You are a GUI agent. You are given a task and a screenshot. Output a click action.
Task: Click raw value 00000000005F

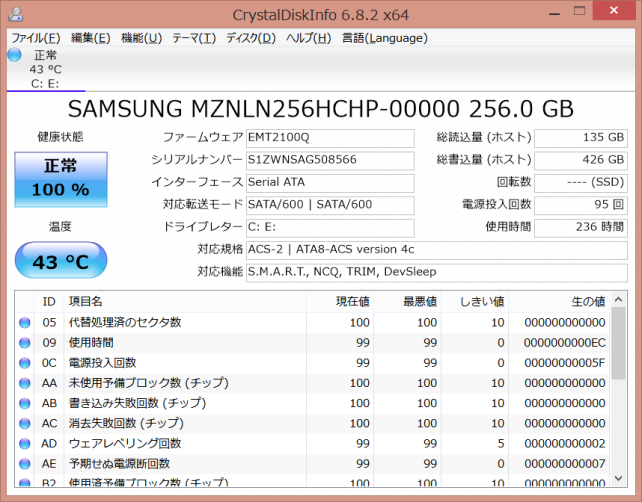[x=565, y=363]
